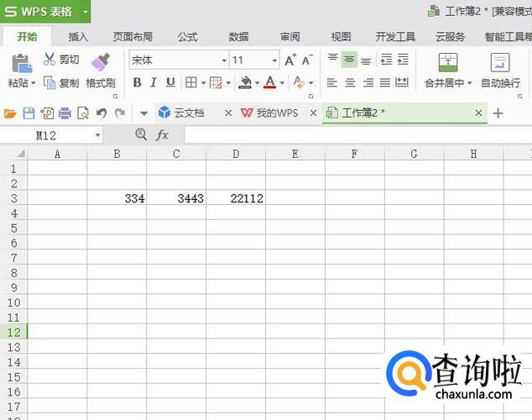Toggle center horizontal alignment
The image size is (532, 420).
[350, 82]
